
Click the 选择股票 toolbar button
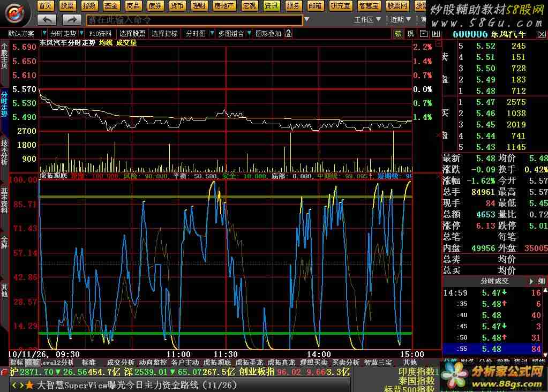(x=132, y=34)
